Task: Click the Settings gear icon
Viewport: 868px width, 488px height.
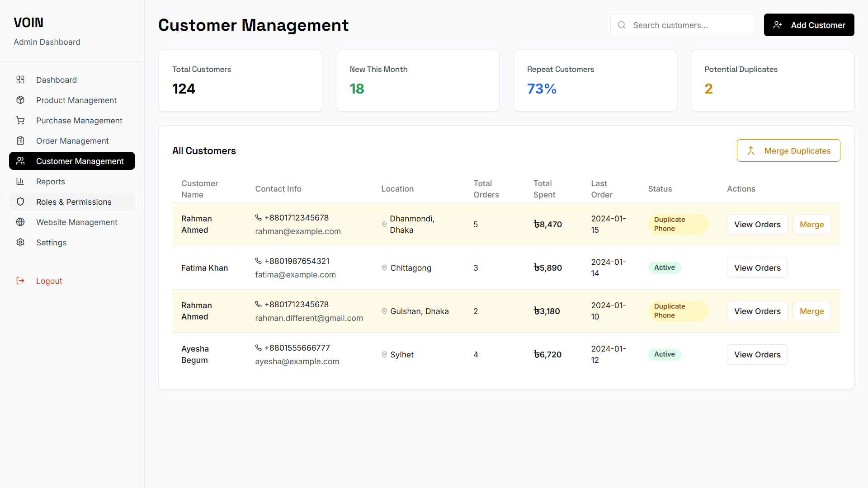Action: click(20, 243)
